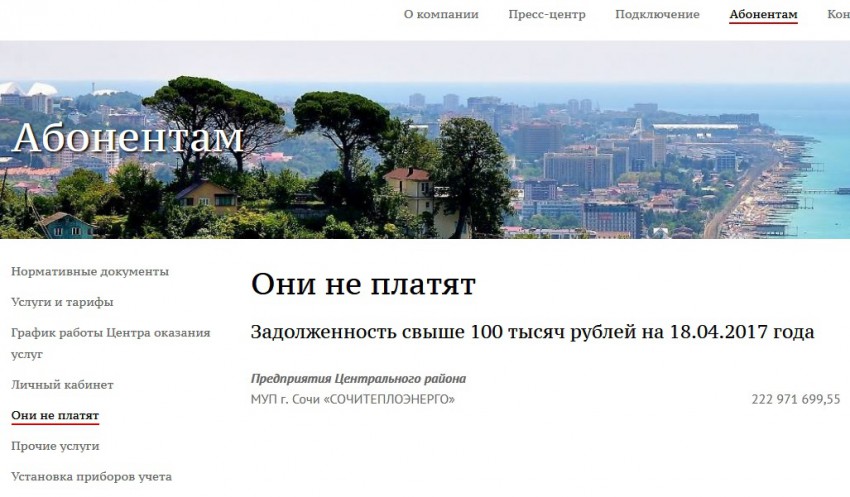Open the 'Установка приборов учета' sidebar link
The image size is (850, 497).
tap(91, 477)
